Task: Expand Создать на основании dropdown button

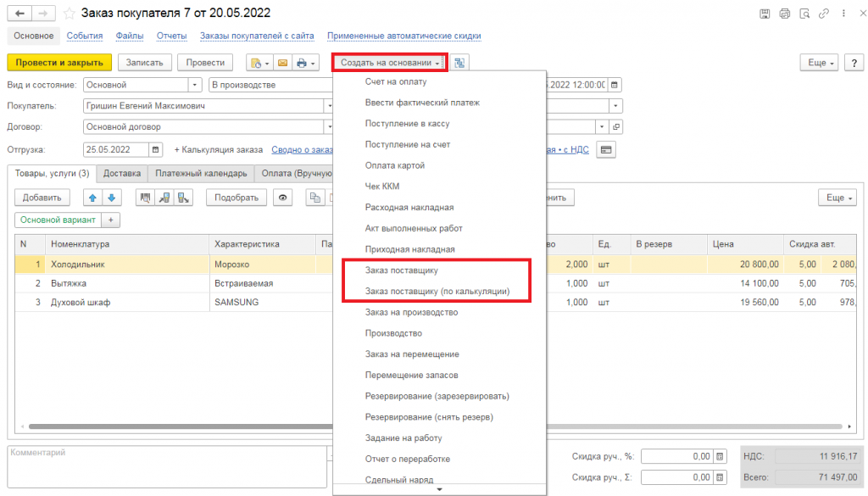Action: tap(390, 63)
